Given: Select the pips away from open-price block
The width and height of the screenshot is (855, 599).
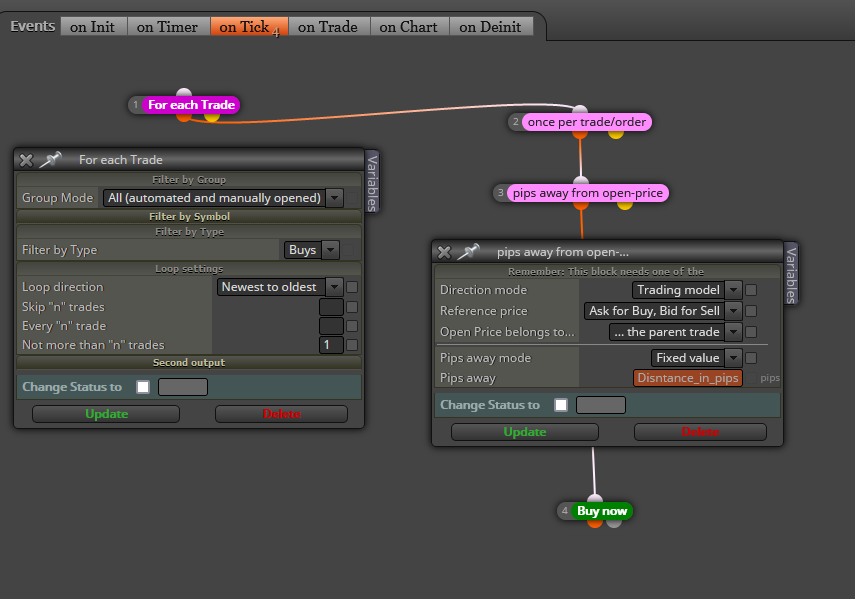Looking at the screenshot, I should tap(587, 193).
